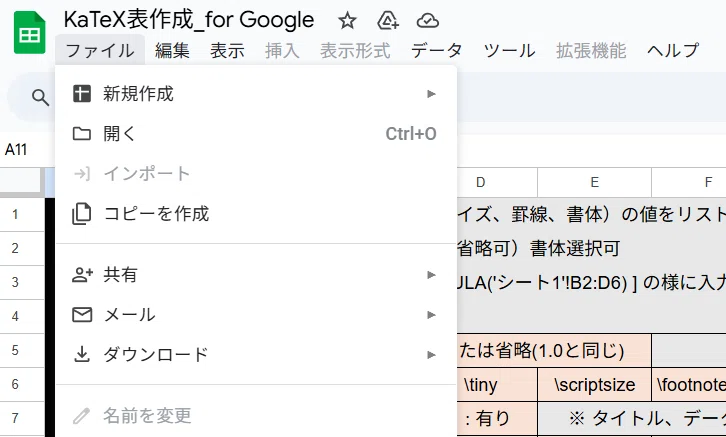Click the folder icon beside 開く
The height and width of the screenshot is (437, 726).
(x=82, y=134)
